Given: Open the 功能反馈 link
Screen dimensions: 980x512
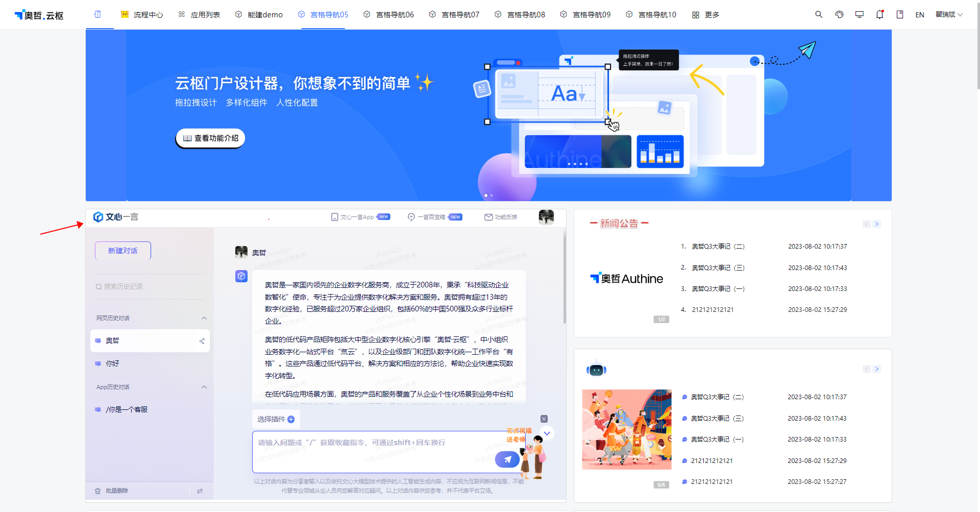Looking at the screenshot, I should tap(501, 217).
